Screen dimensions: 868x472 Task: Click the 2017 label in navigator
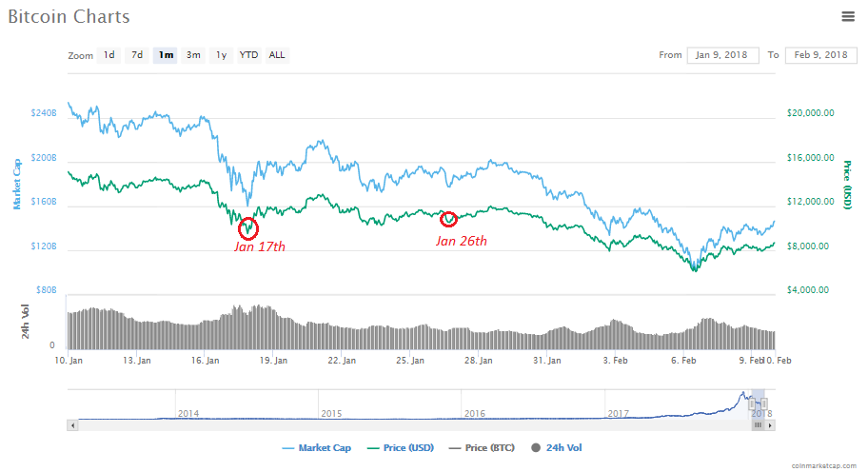(618, 413)
